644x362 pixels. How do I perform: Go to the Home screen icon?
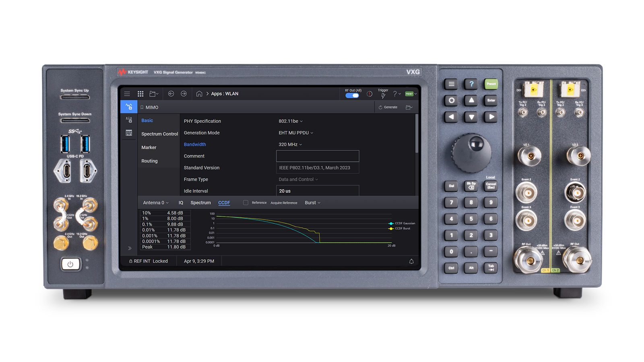point(199,94)
